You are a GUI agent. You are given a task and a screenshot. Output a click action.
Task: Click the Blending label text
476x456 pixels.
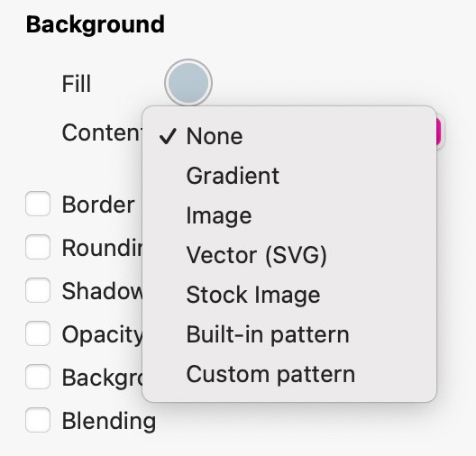click(x=109, y=421)
